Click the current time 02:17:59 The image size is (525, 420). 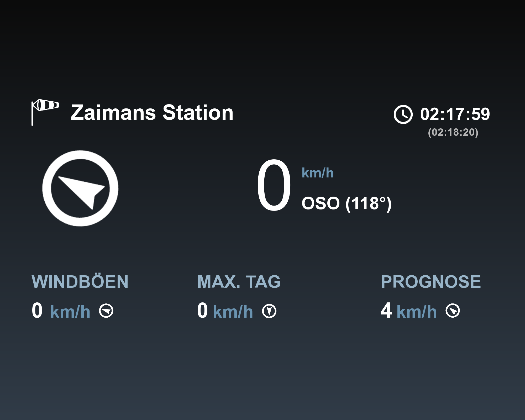pos(455,114)
